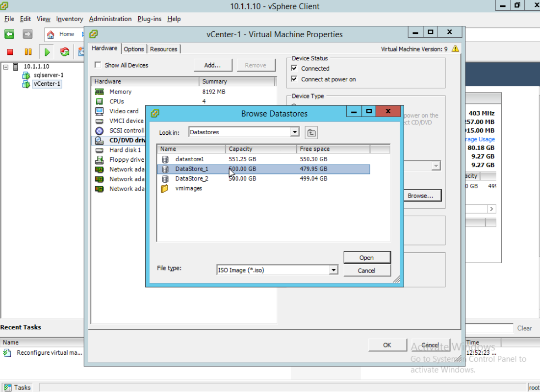This screenshot has width=540, height=392.
Task: Click the vmimages folder icon
Action: click(x=165, y=189)
